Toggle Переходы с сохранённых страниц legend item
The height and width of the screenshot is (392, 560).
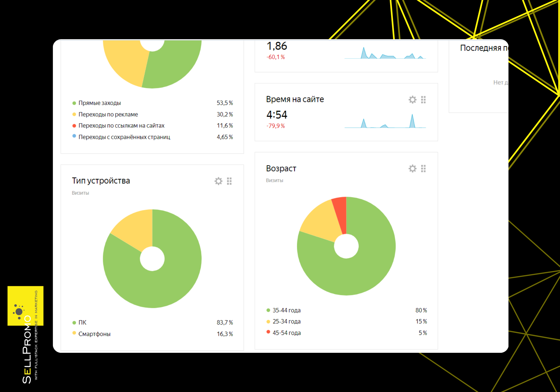pos(124,137)
